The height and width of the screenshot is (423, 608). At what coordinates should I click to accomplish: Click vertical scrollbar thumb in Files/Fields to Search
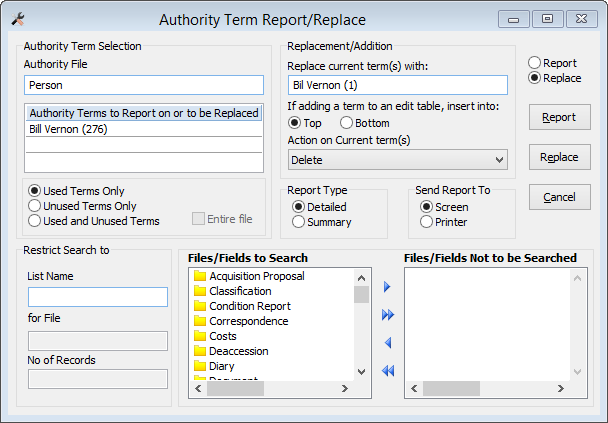[361, 295]
